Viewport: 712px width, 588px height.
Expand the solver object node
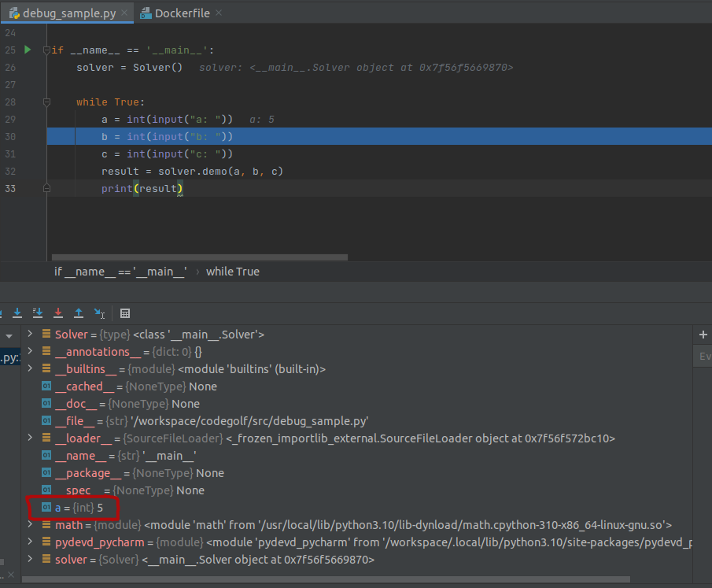click(30, 560)
